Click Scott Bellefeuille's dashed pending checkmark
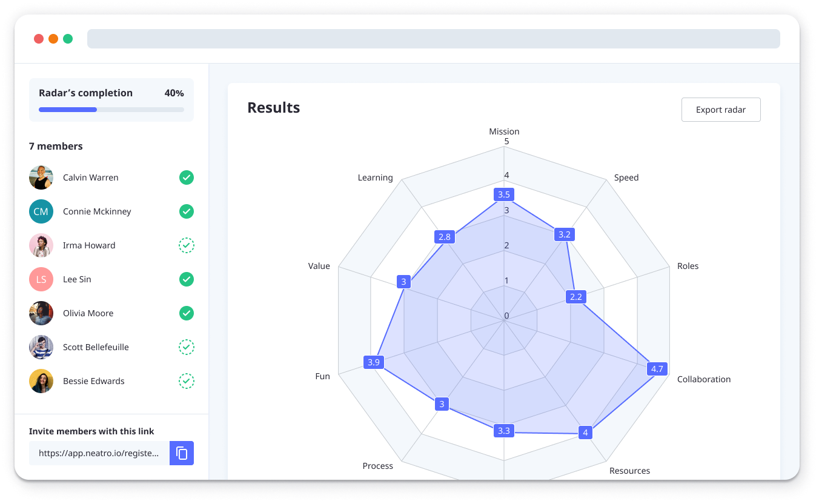Viewport: 819px width, 504px height. pyautogui.click(x=187, y=347)
